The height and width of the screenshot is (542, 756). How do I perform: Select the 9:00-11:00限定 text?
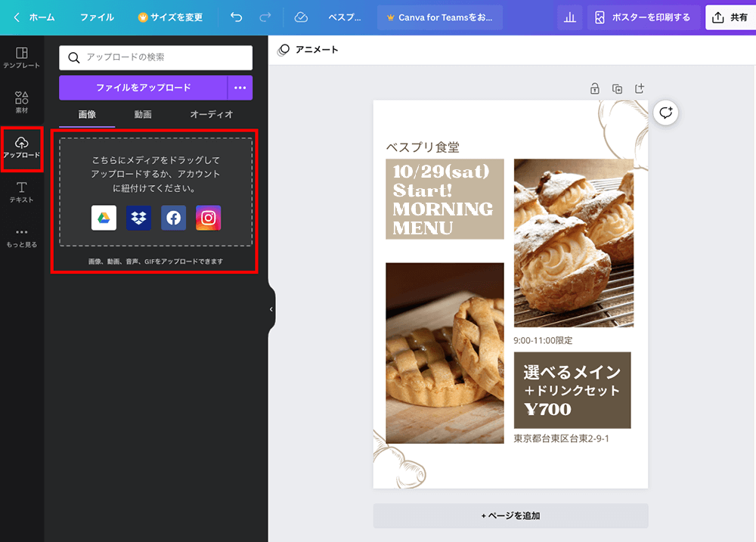(x=543, y=340)
